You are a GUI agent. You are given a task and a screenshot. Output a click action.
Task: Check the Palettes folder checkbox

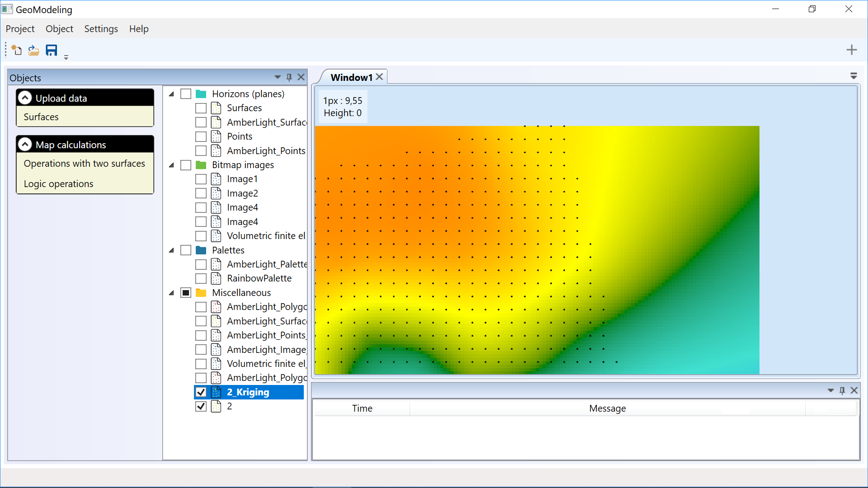click(186, 250)
